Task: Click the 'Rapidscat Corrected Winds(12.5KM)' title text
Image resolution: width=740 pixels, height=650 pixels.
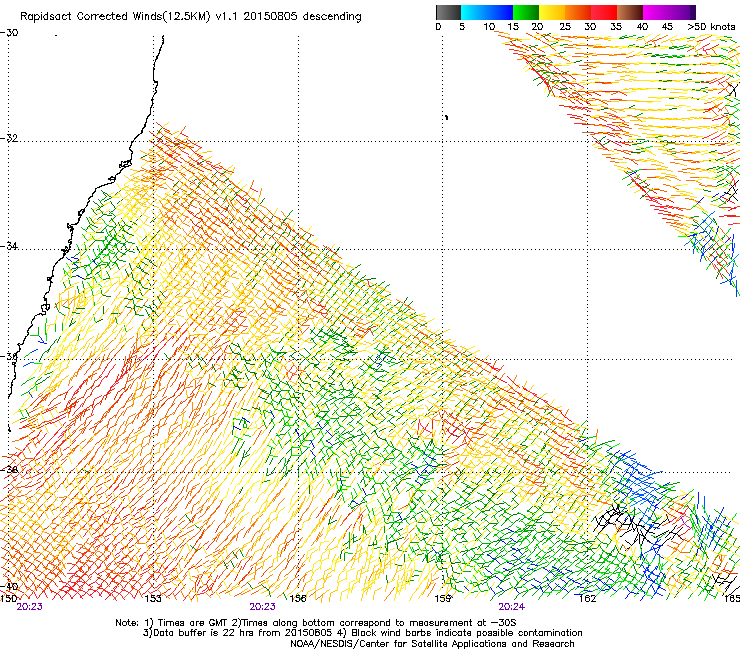Action: pos(115,17)
